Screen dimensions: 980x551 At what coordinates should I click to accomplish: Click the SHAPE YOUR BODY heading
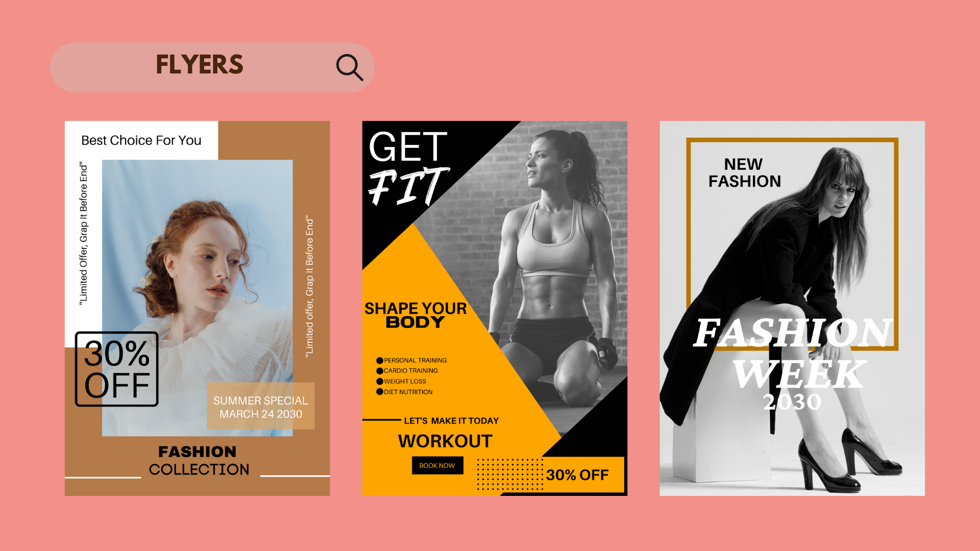coord(415,315)
